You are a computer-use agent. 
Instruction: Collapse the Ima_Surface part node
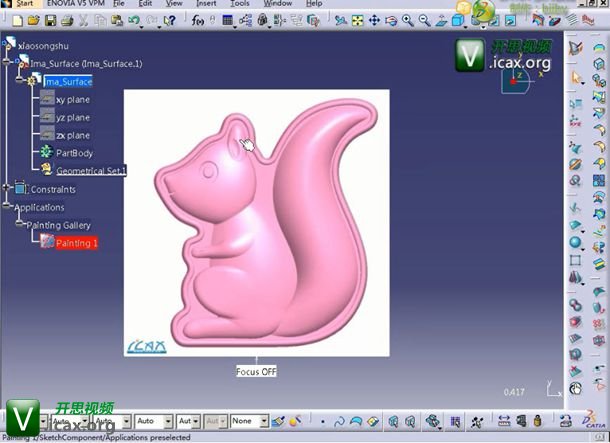(19, 79)
